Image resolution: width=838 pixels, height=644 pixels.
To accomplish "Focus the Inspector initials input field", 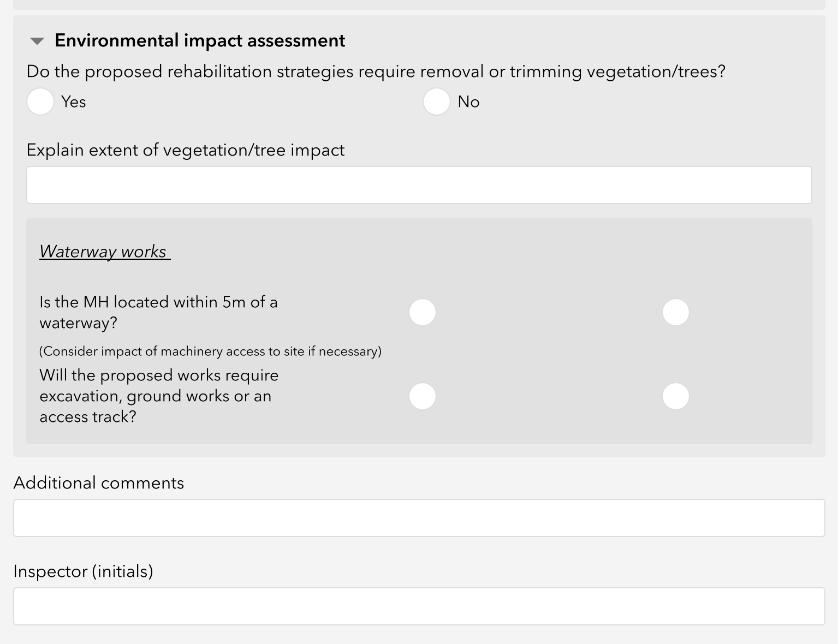I will [x=419, y=606].
